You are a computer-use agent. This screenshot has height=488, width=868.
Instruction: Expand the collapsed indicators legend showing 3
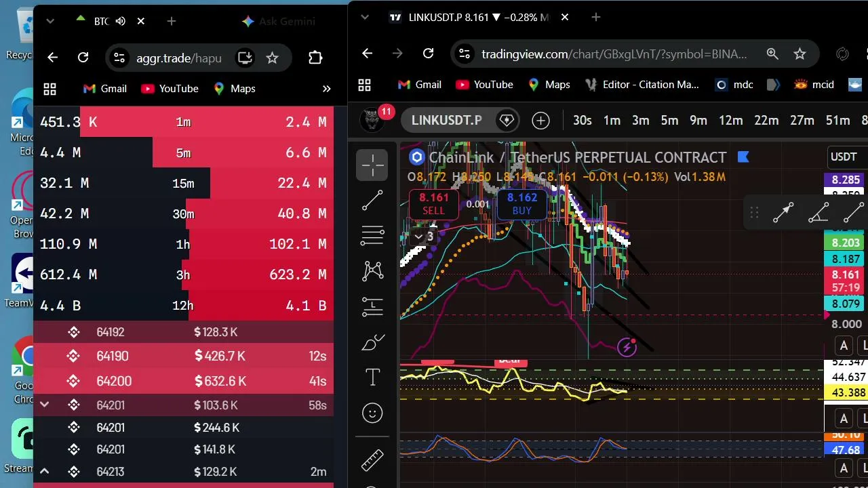pos(425,237)
